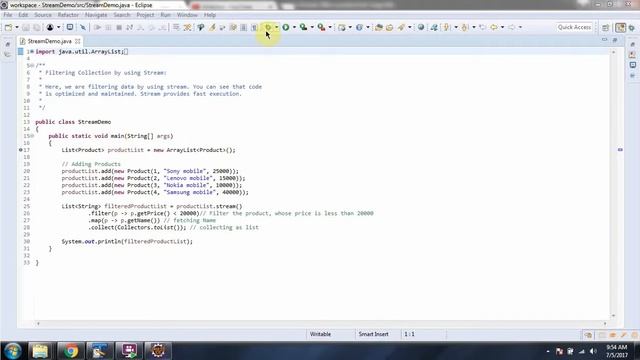Click the overview ruler marker on the right
The image size is (640, 360).
[x=620, y=150]
